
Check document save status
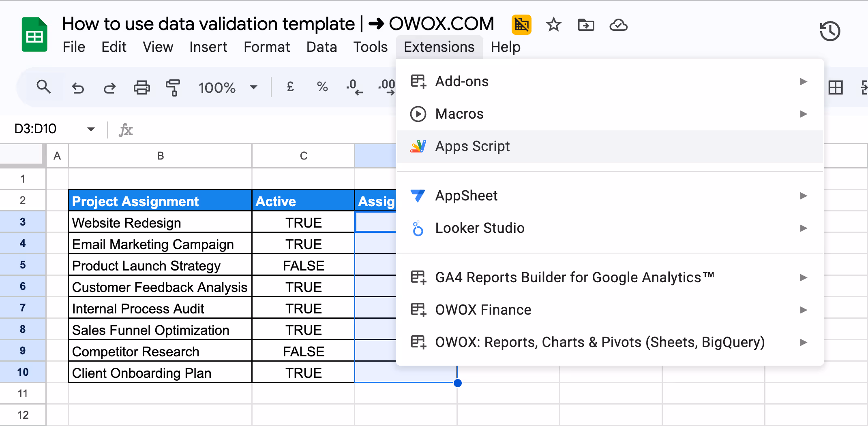(618, 25)
